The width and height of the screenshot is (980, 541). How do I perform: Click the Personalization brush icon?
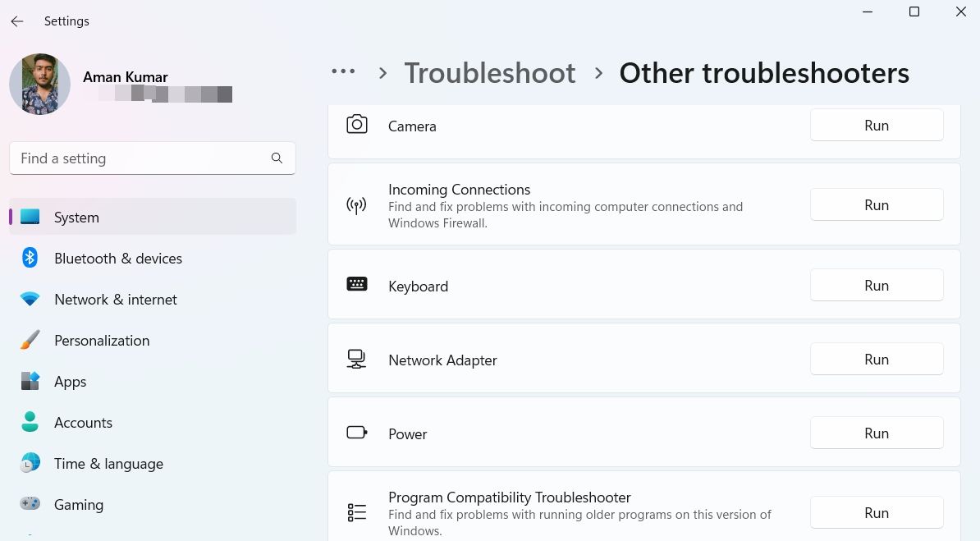30,340
